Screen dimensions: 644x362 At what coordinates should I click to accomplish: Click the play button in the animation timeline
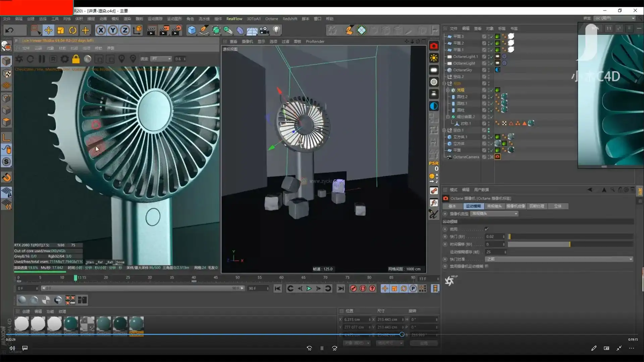coord(309,288)
